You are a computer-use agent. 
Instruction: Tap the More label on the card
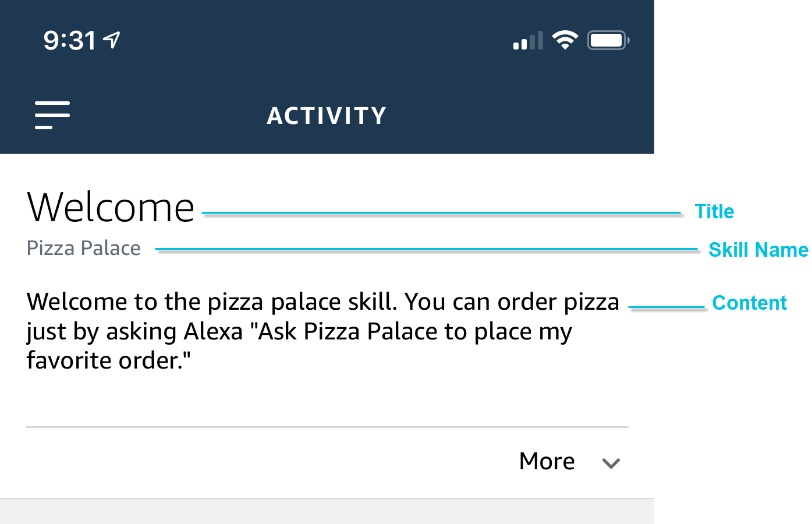tap(547, 461)
